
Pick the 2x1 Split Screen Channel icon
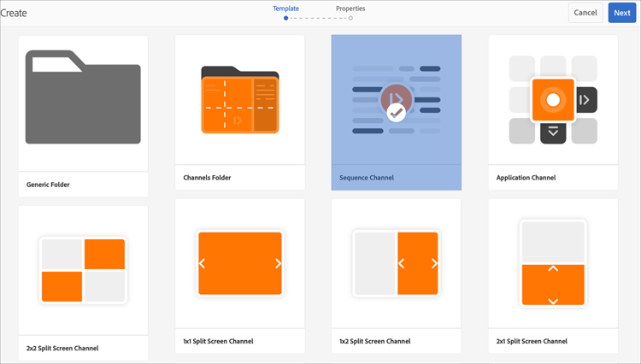[553, 263]
